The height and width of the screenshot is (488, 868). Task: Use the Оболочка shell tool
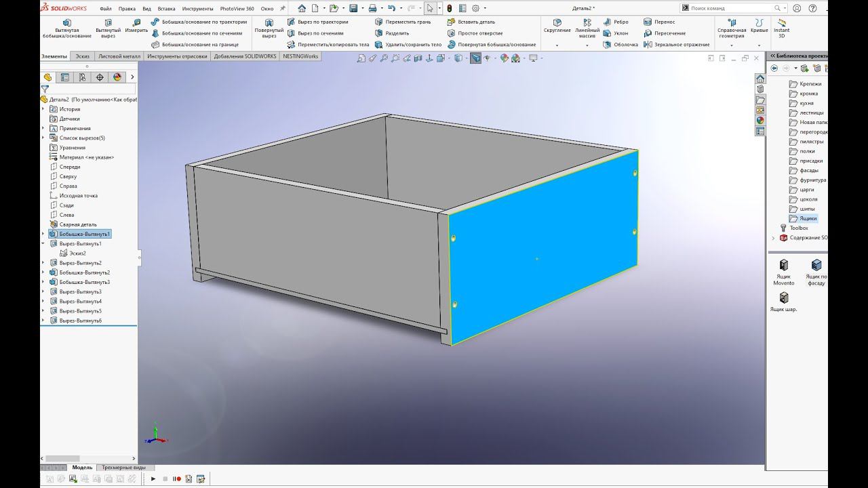coord(620,45)
